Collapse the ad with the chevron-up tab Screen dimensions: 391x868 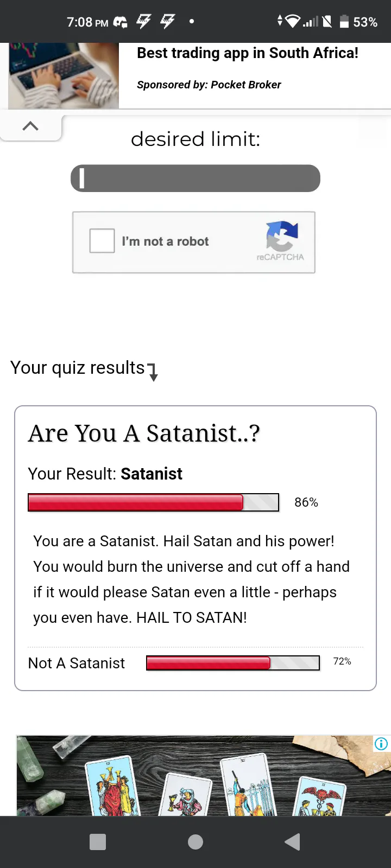pyautogui.click(x=31, y=126)
